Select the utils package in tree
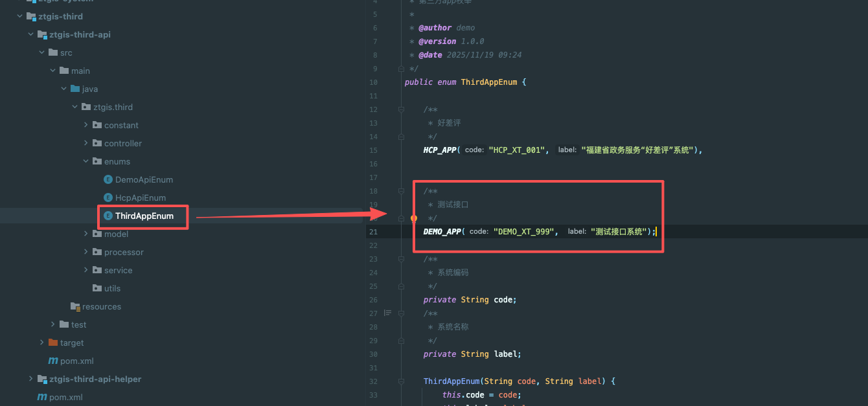 112,288
